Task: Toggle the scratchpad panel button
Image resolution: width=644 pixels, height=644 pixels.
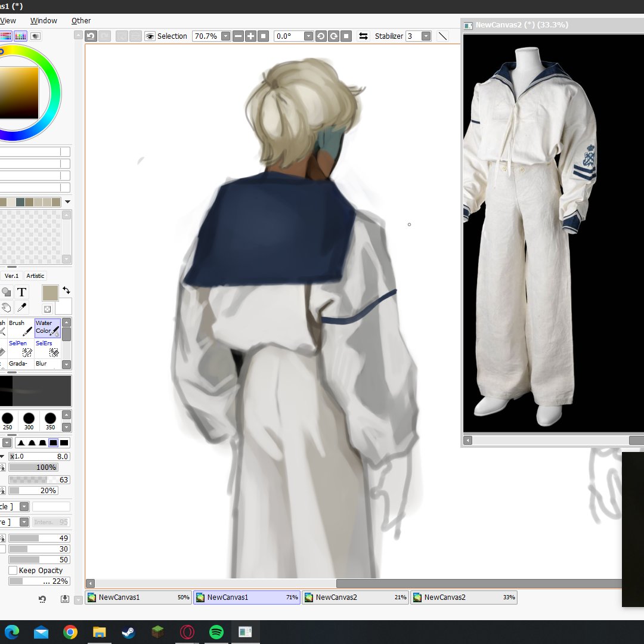Action: [x=36, y=36]
